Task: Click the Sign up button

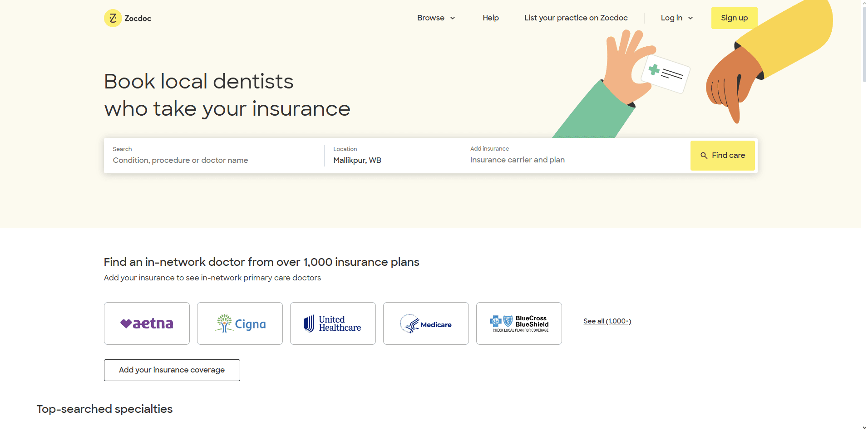Action: coord(734,18)
